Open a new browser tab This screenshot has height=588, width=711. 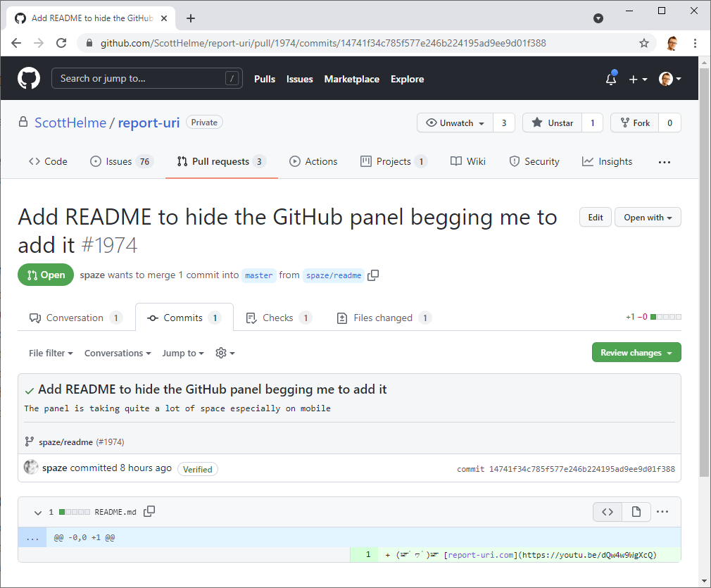191,18
